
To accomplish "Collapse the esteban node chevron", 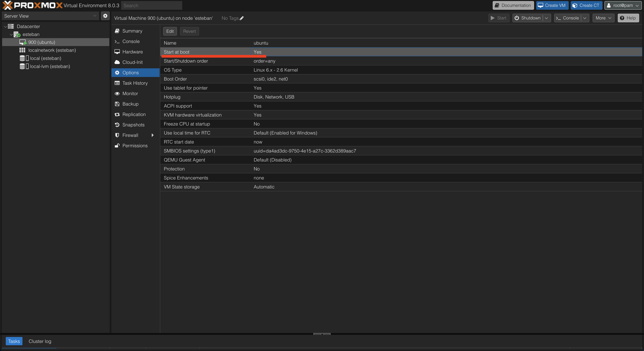I will point(11,35).
